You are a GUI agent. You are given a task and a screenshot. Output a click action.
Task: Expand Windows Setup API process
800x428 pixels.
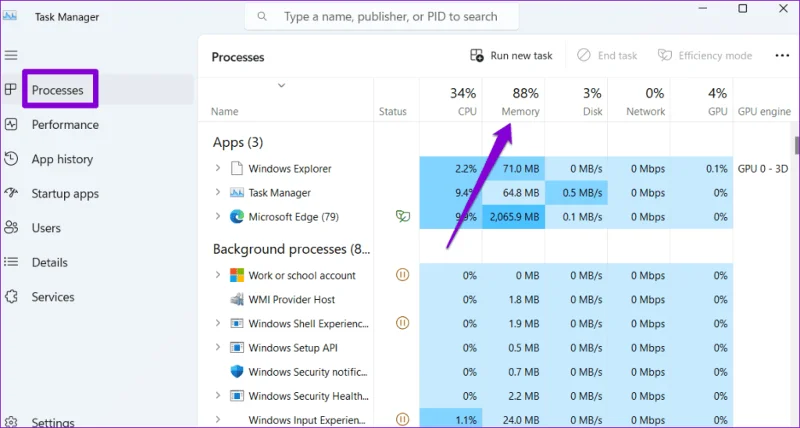218,347
